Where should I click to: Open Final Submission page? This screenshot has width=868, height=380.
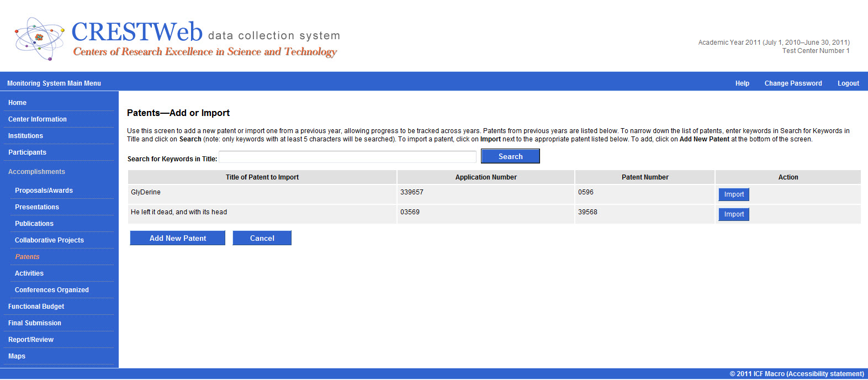pos(35,323)
